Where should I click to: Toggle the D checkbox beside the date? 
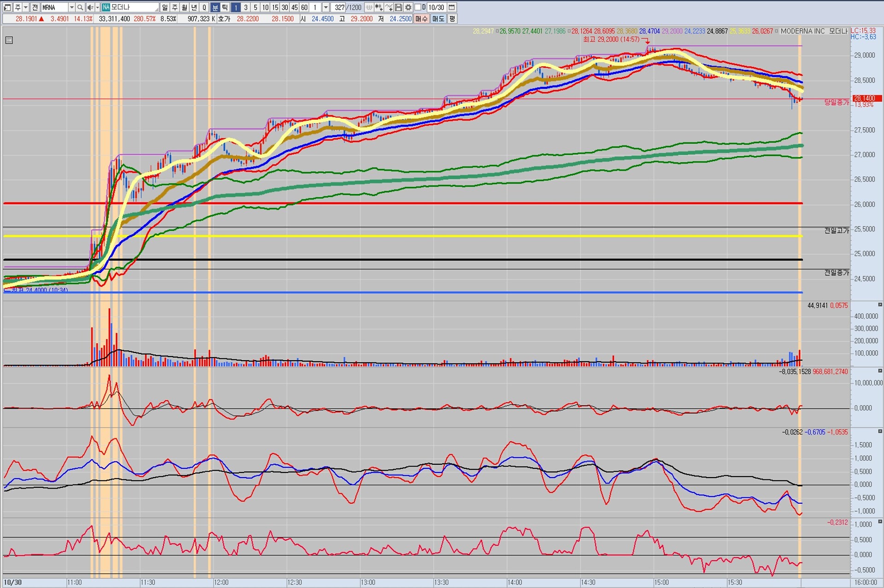click(418, 7)
